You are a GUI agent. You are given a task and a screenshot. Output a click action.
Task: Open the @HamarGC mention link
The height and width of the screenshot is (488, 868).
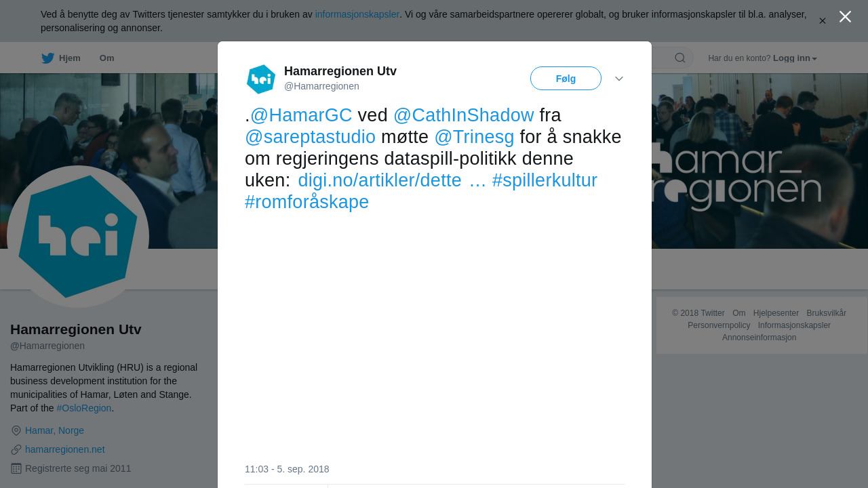pyautogui.click(x=301, y=115)
